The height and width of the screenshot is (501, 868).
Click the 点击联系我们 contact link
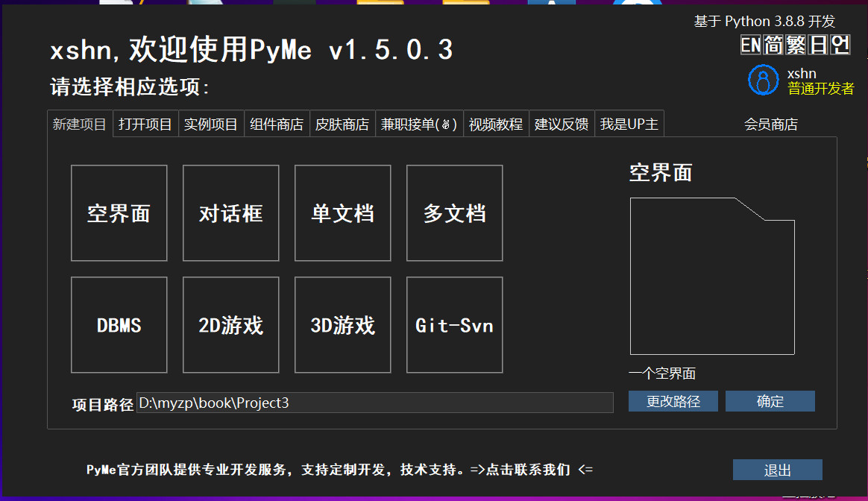[x=528, y=470]
